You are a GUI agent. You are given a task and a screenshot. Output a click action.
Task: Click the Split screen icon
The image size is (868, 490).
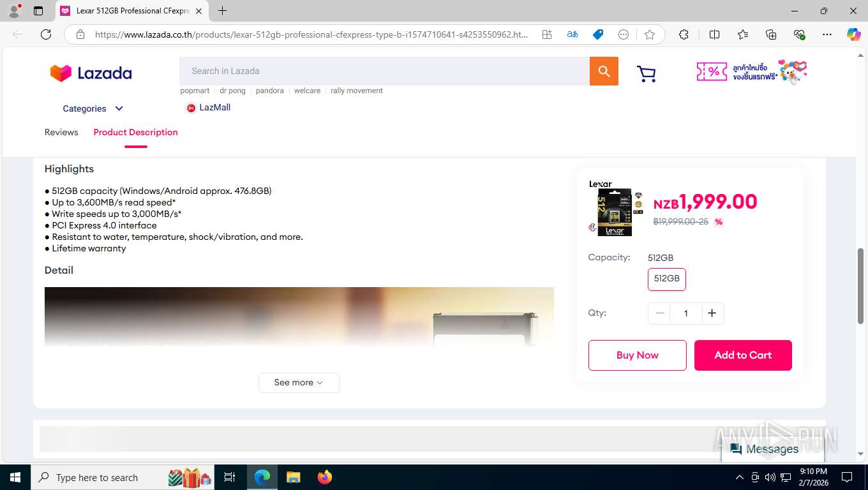(x=715, y=34)
